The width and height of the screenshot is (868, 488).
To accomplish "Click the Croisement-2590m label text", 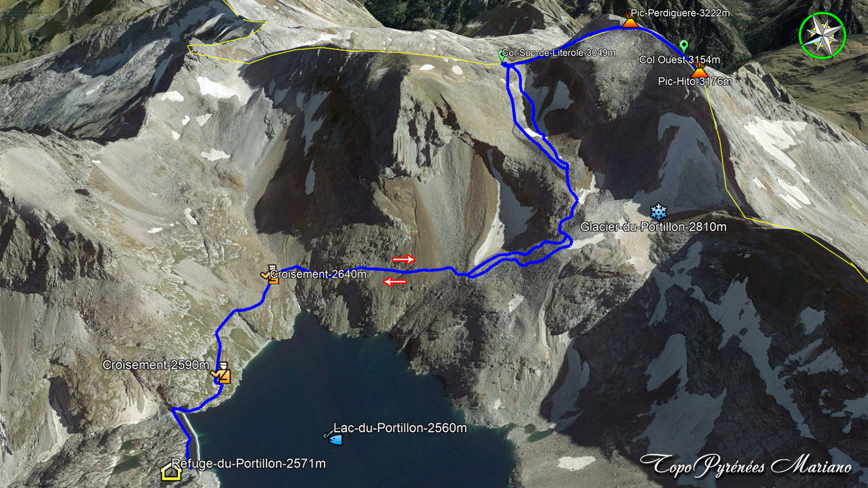I will pyautogui.click(x=156, y=365).
